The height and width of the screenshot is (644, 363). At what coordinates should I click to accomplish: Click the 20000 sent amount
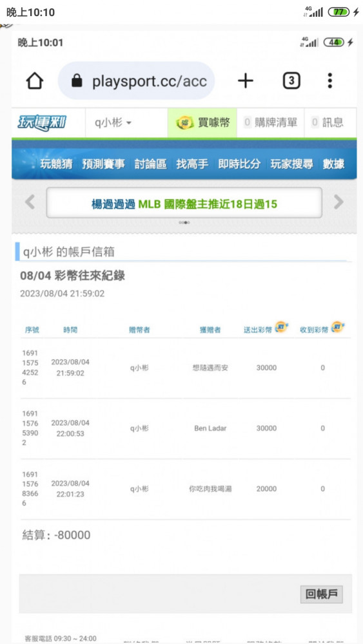tap(266, 489)
